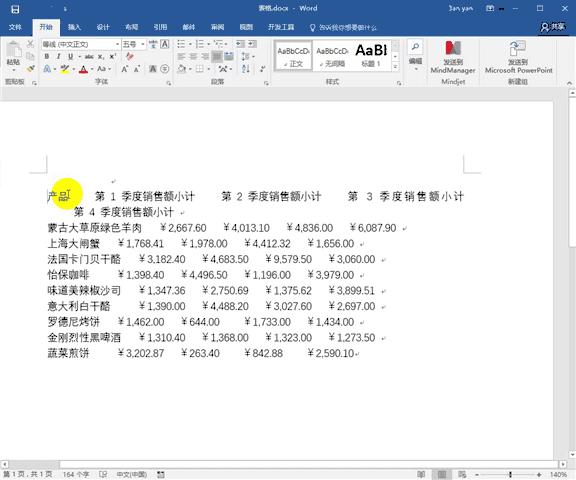This screenshot has width=576, height=480.
Task: Select the Normal (正文) style
Action: [x=293, y=56]
